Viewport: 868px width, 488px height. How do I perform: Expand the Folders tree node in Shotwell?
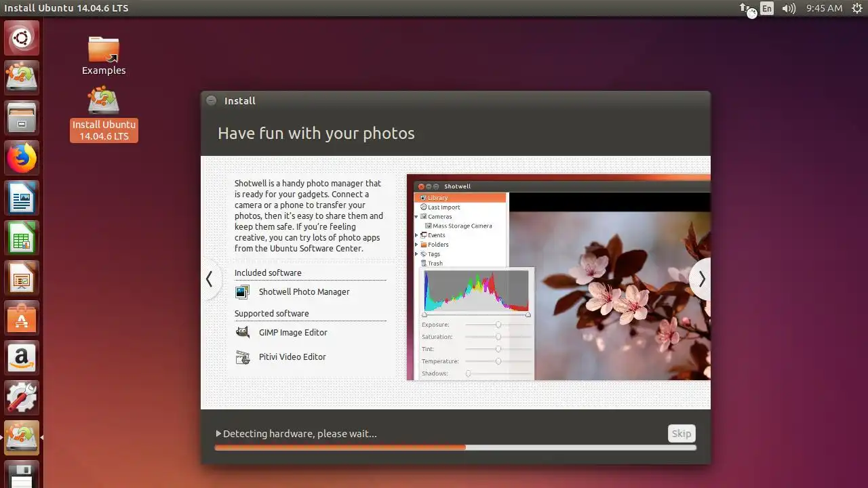pos(417,245)
